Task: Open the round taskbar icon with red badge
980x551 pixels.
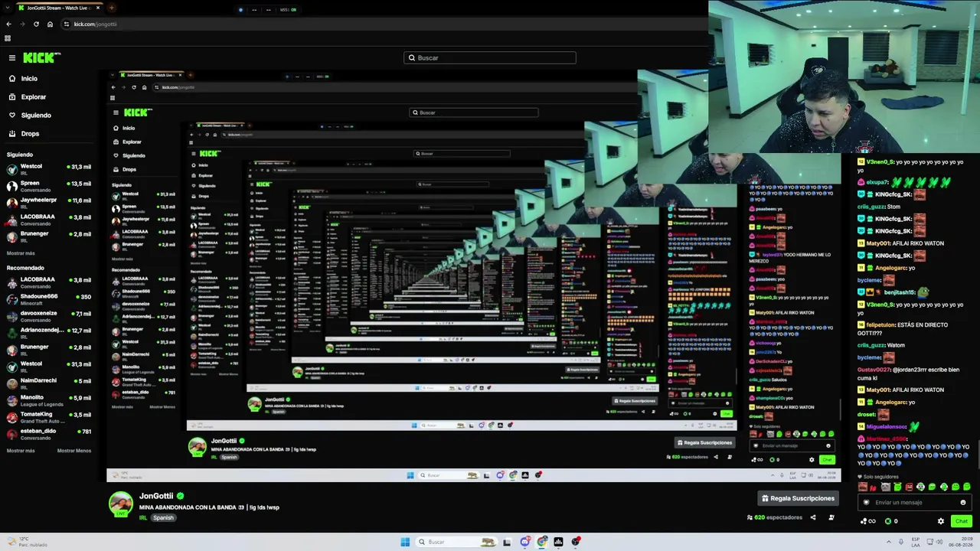Action: point(576,542)
